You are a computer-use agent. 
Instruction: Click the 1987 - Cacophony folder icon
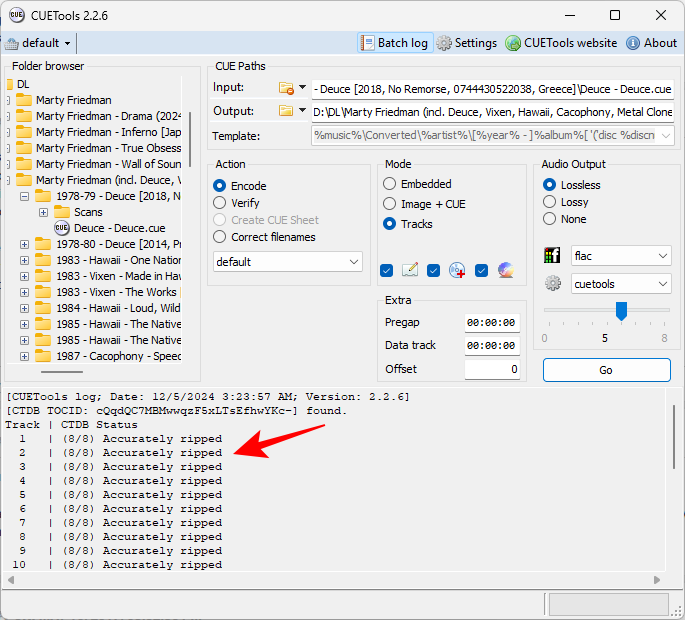43,356
